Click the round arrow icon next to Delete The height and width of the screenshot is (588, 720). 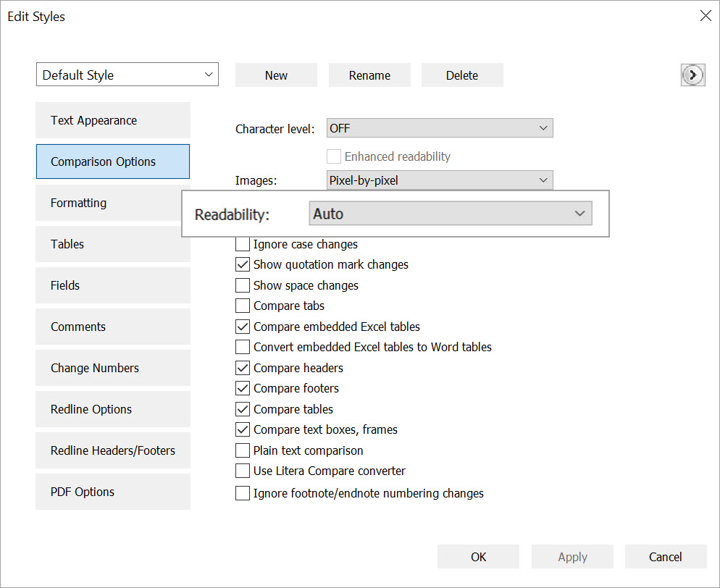[693, 75]
